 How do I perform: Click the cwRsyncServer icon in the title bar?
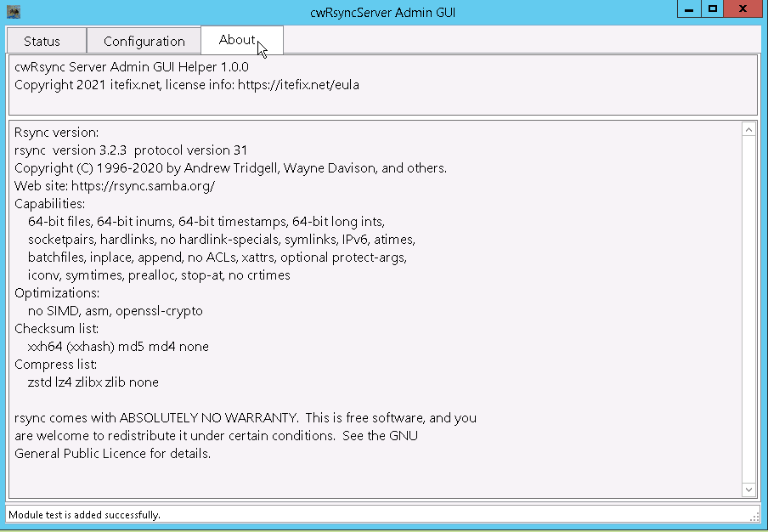point(14,9)
